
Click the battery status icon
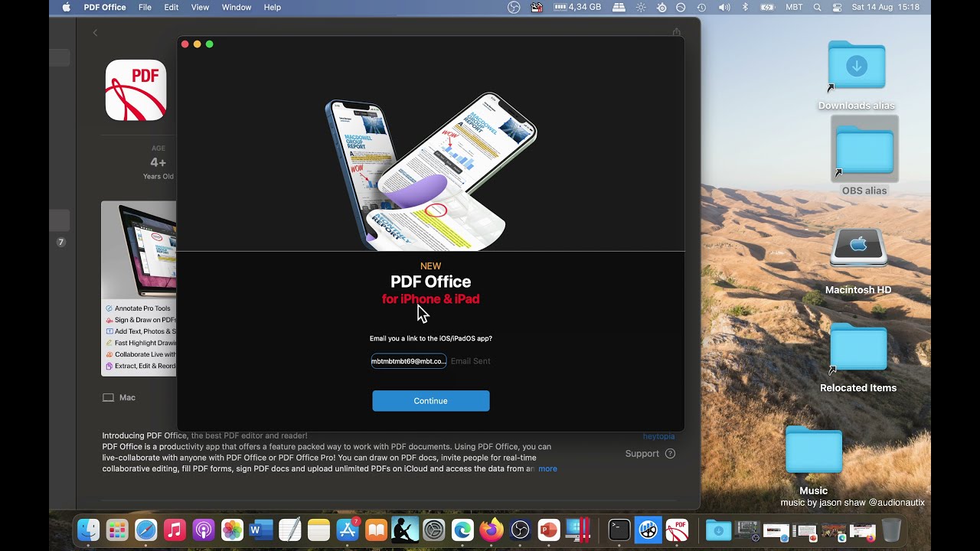pos(767,7)
